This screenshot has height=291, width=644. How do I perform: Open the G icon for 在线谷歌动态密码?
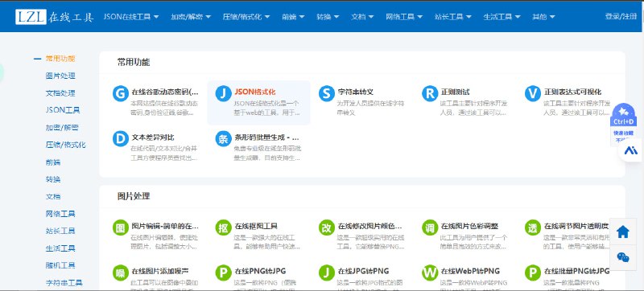(x=120, y=94)
